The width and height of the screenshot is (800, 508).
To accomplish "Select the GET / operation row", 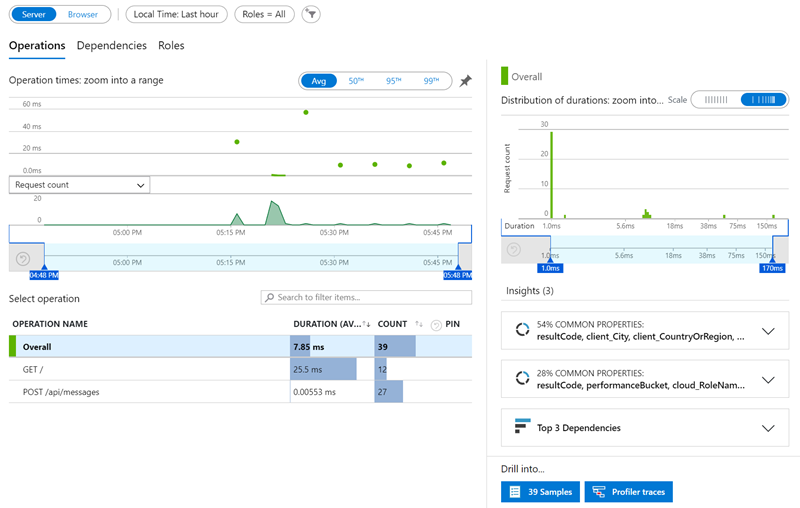I will tap(240, 369).
